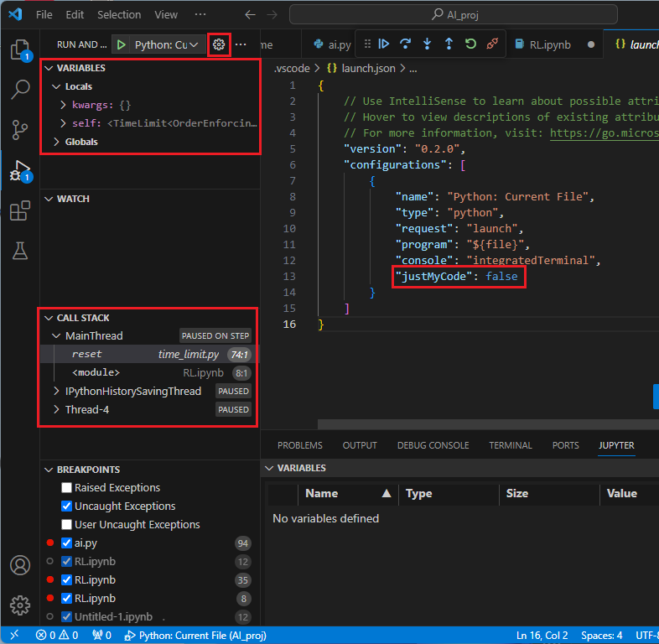Toggle Untitled-1.ipynb breakpoint checkbox
Image resolution: width=659 pixels, height=644 pixels.
pyautogui.click(x=66, y=617)
